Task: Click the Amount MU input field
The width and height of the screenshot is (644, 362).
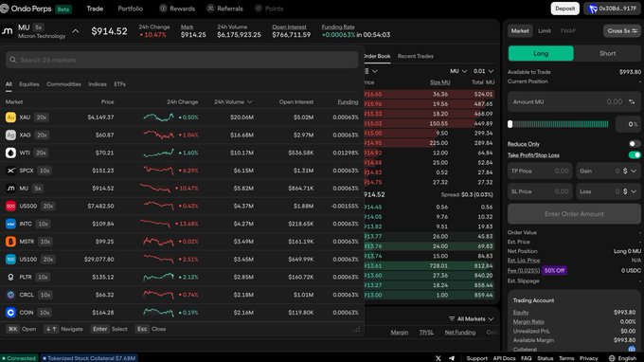Action: click(x=574, y=102)
